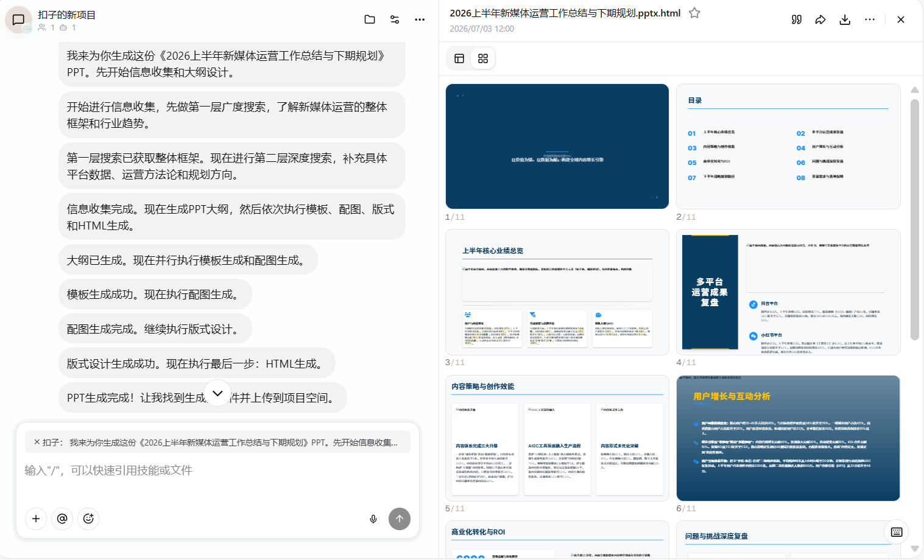Open the project folder icon
Viewport: 924px width, 560px height.
pyautogui.click(x=370, y=19)
